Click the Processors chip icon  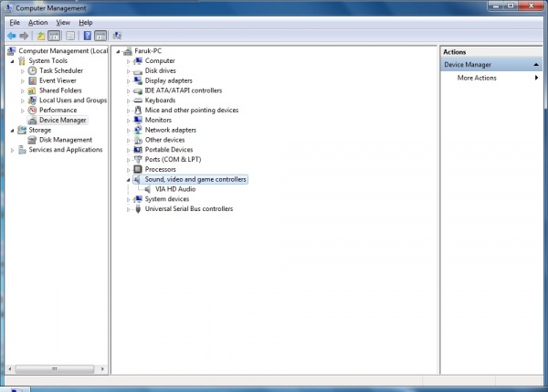coord(138,169)
